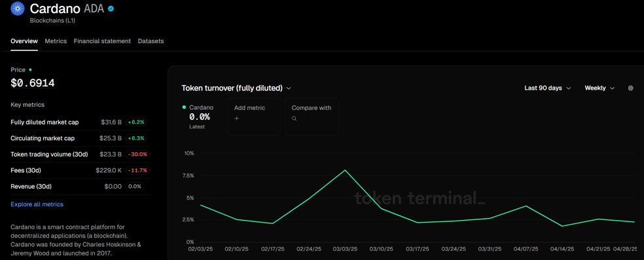Open the Datasets tab
Image resolution: width=644 pixels, height=260 pixels.
coord(151,41)
